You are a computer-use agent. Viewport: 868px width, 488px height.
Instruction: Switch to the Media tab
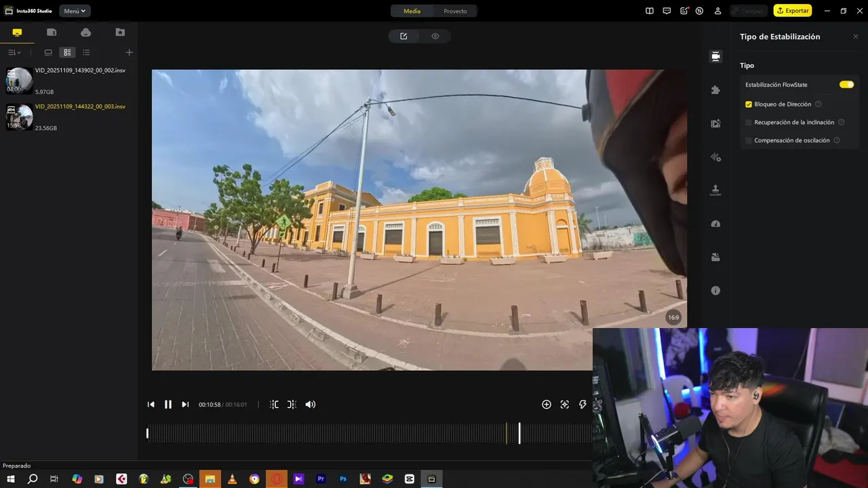412,11
